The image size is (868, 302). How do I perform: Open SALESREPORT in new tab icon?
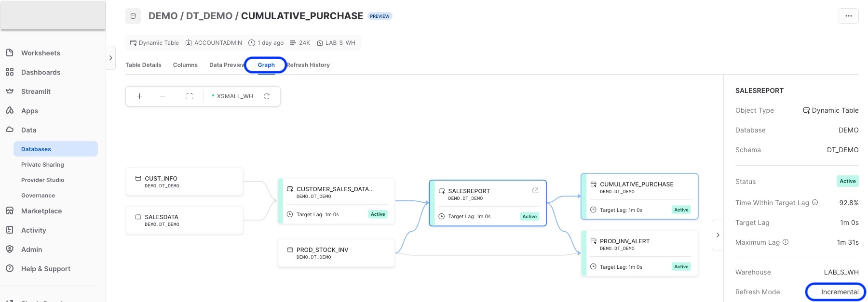coord(535,191)
